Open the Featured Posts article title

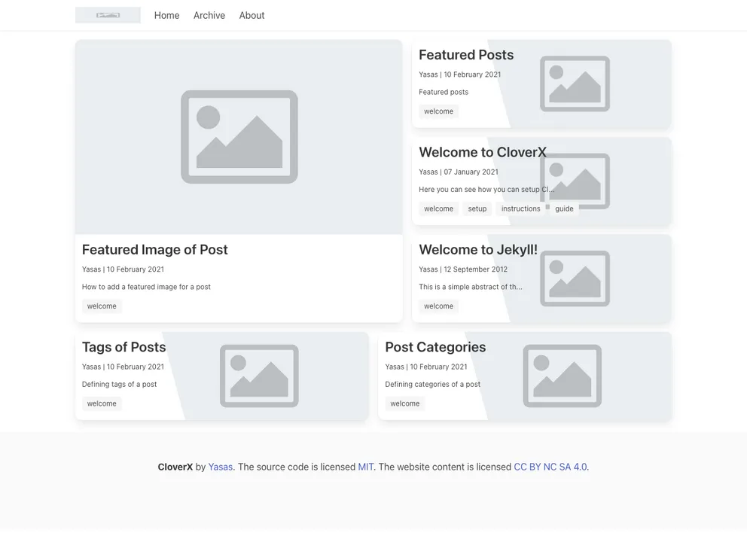pyautogui.click(x=465, y=55)
